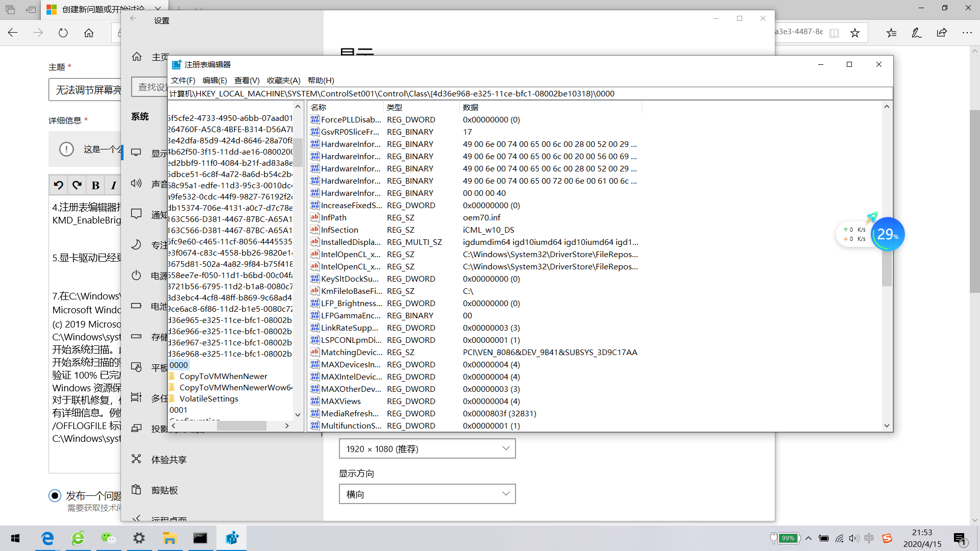The height and width of the screenshot is (551, 980).
Task: Open the 横向 display orientation dropdown
Action: pos(427,494)
